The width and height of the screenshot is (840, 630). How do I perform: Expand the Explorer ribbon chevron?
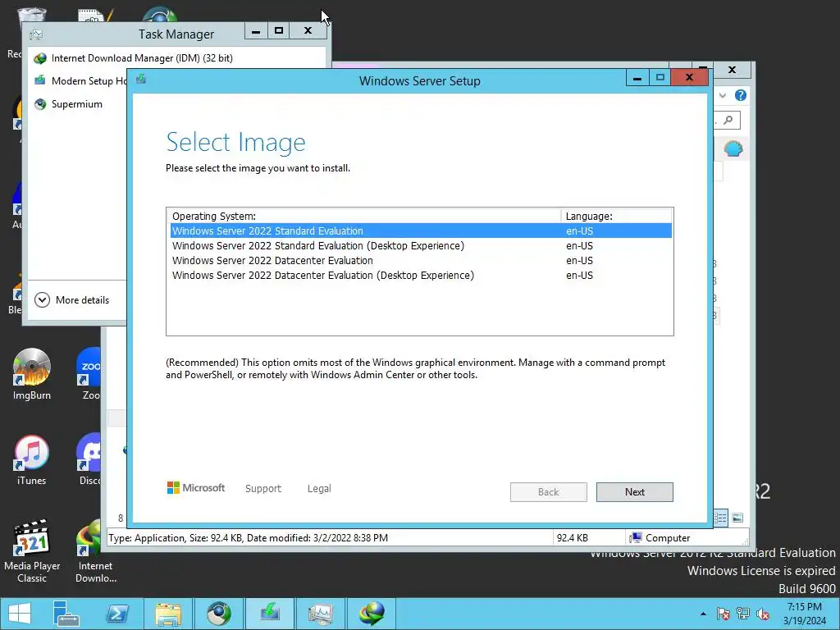pos(723,95)
